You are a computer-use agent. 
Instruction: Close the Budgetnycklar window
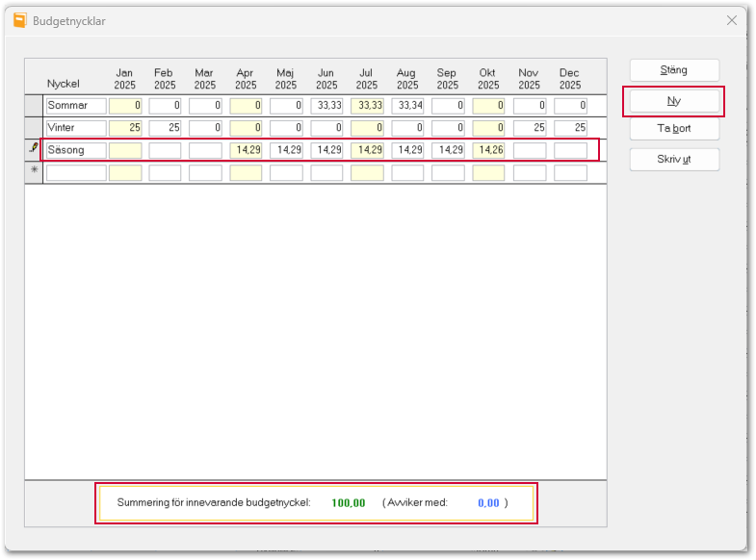(x=731, y=20)
